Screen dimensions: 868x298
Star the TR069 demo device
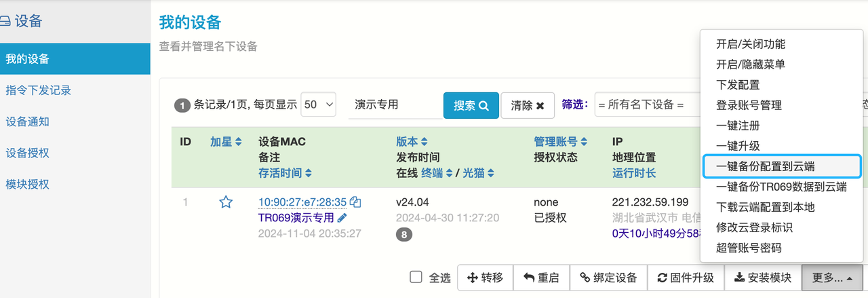(226, 202)
